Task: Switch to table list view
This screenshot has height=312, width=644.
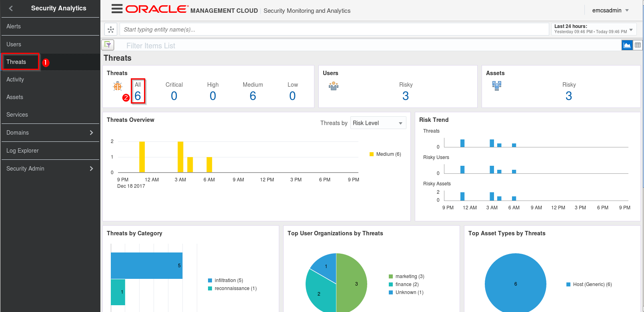Action: (x=638, y=45)
